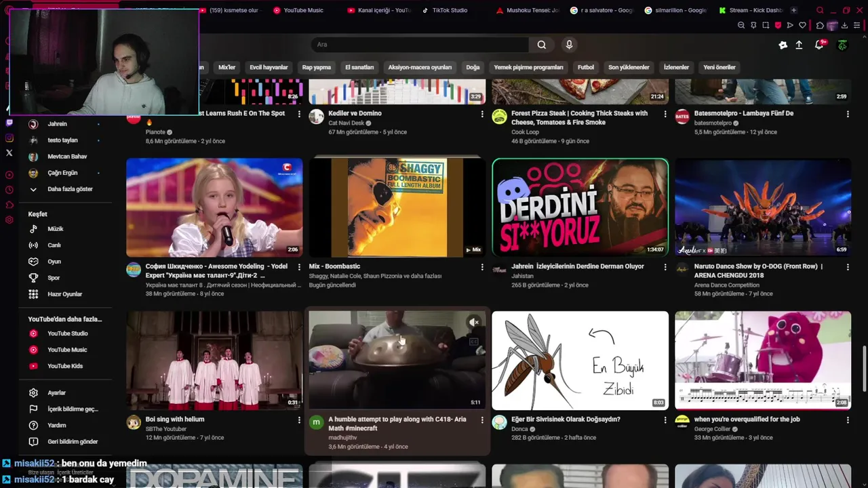Open the sparkle star icon beside upload
868x488 pixels.
coord(783,45)
